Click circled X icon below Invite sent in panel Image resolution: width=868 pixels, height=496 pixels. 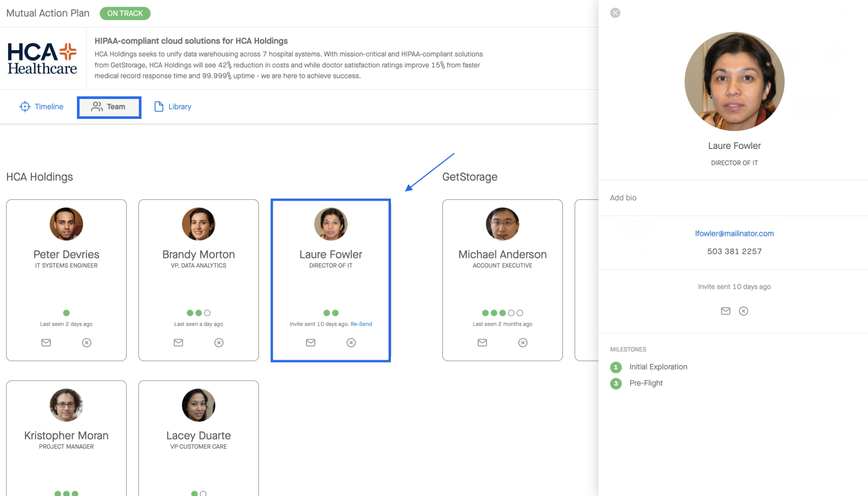[x=743, y=311]
